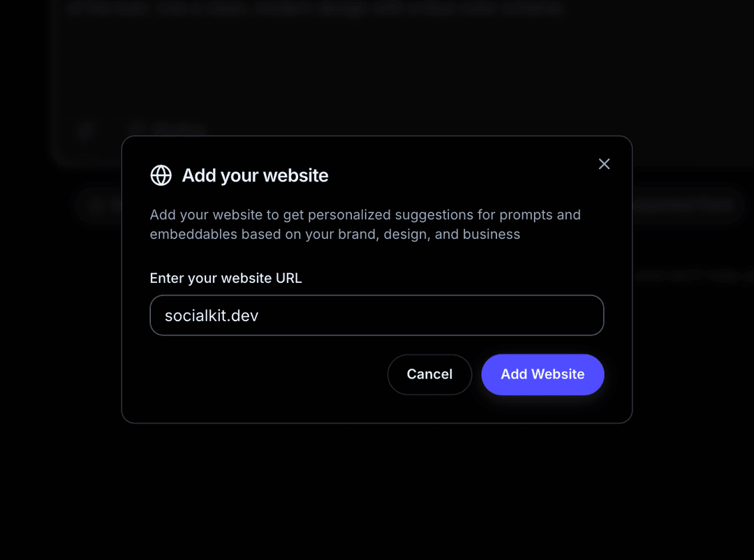Click the socialkit.dev text in the field
The width and height of the screenshot is (754, 560).
tap(212, 316)
